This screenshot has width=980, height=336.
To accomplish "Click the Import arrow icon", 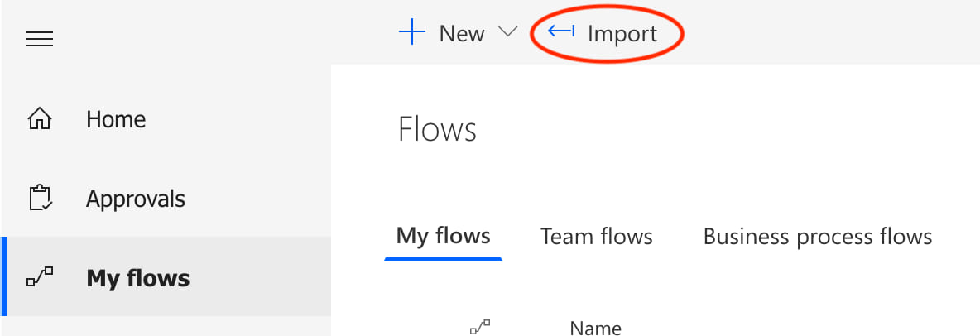I will (x=561, y=31).
